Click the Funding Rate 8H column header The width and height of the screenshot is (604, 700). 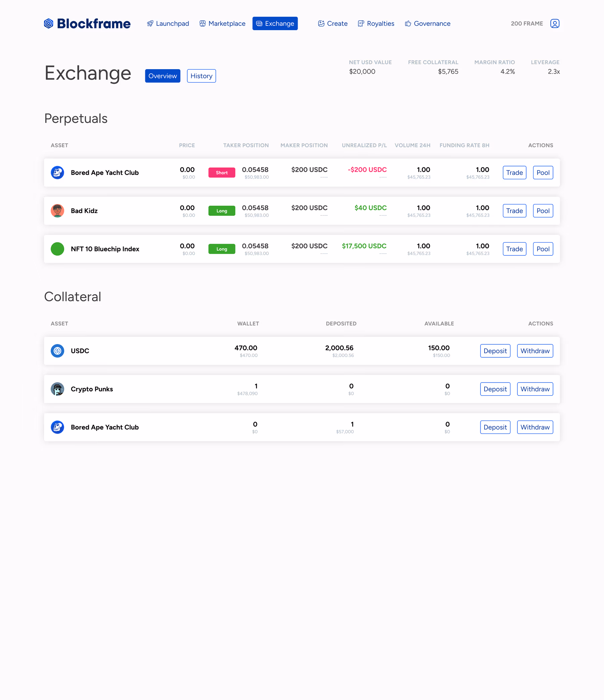coord(464,145)
